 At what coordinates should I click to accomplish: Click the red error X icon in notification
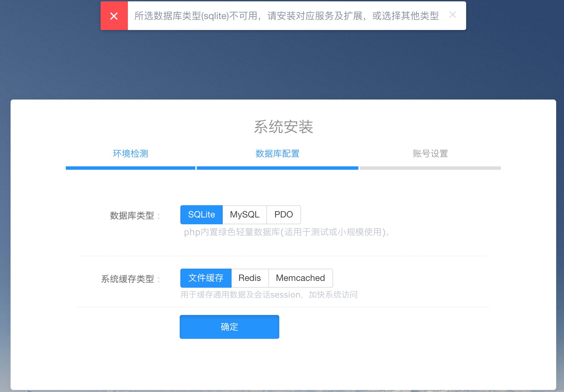click(114, 16)
